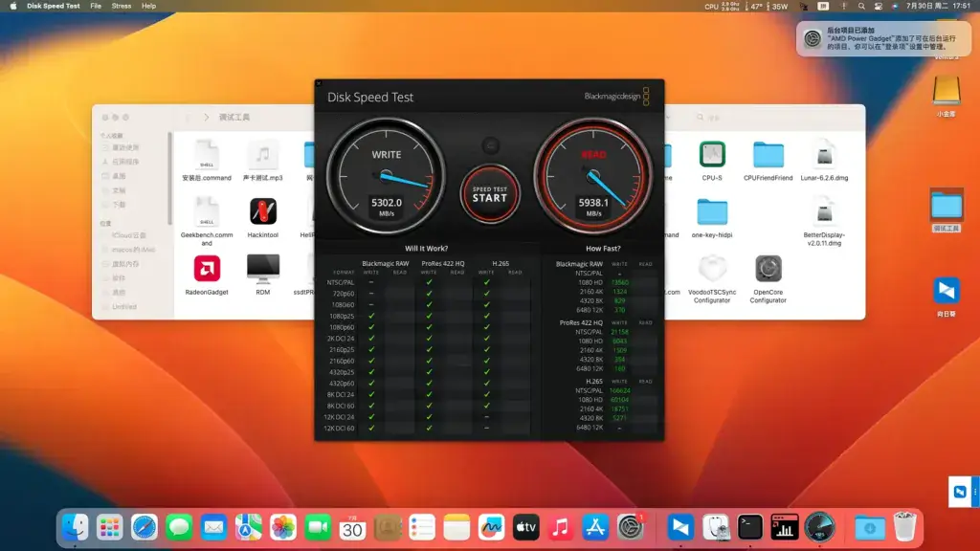Open Music from the dock
The height and width of the screenshot is (551, 980).
pos(561,528)
